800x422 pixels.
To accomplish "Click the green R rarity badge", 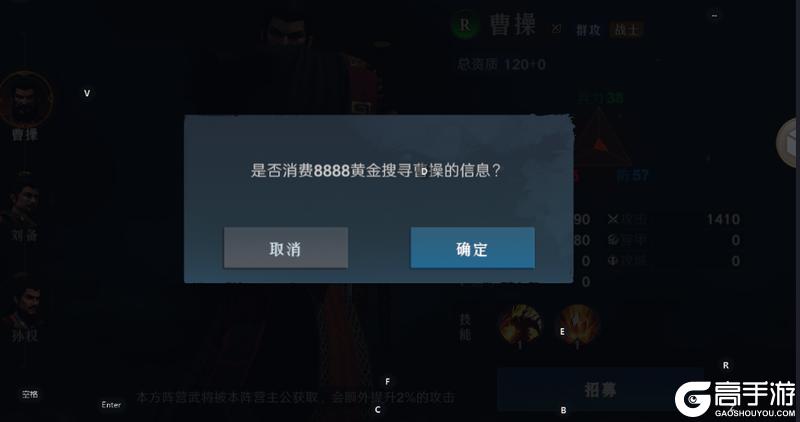I will coord(465,26).
